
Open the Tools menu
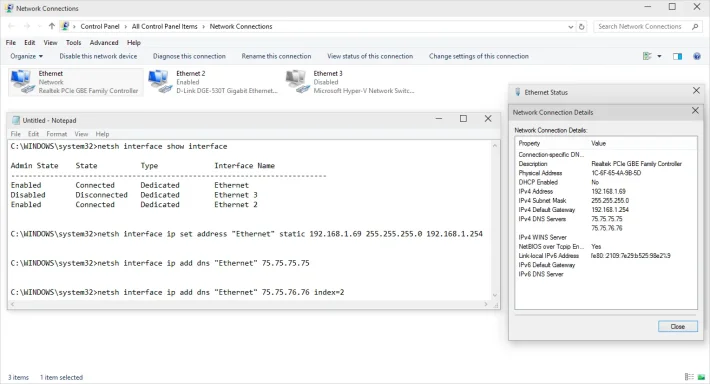[73, 43]
